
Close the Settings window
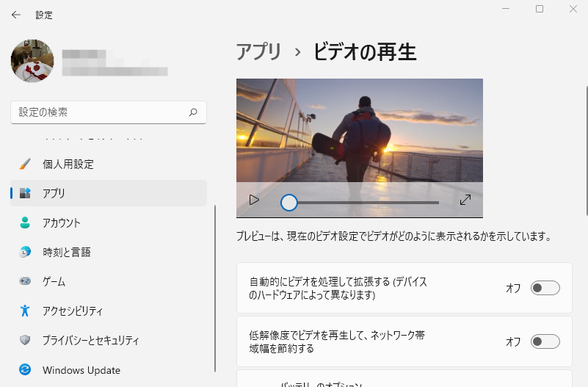tap(573, 9)
